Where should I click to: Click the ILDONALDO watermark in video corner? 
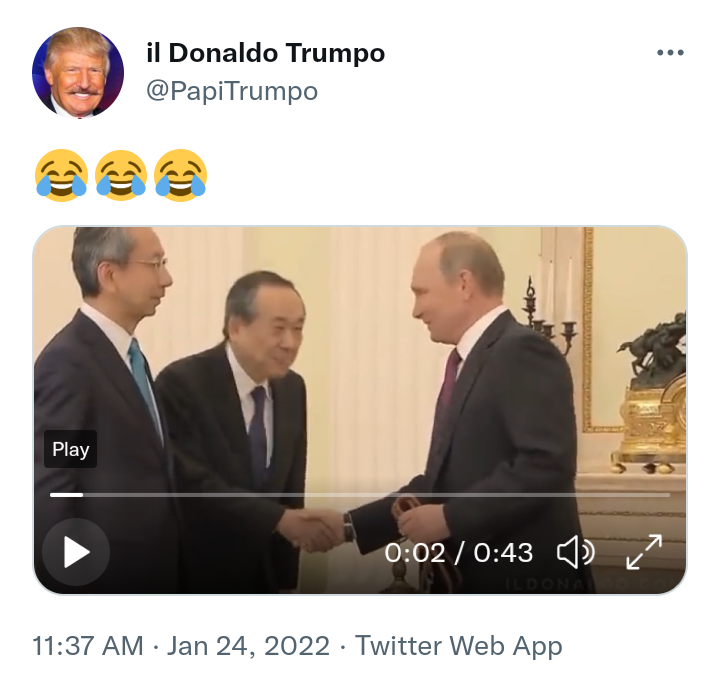(592, 584)
